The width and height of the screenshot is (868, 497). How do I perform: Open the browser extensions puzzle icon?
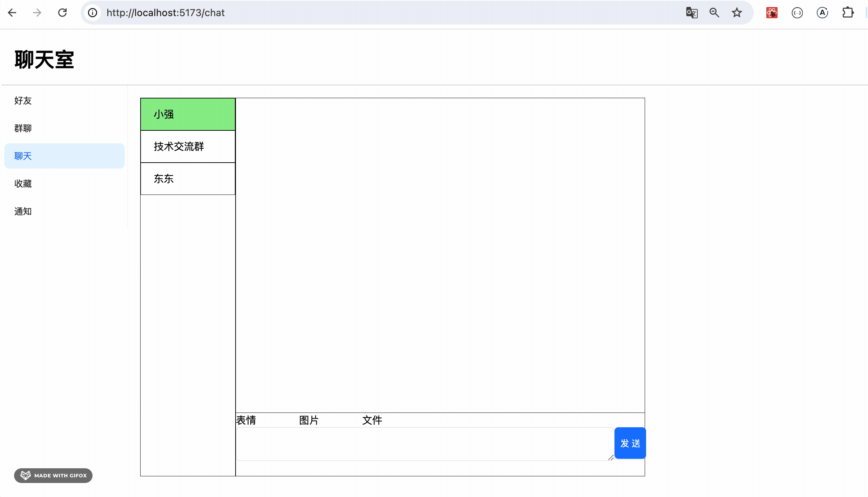coord(848,13)
